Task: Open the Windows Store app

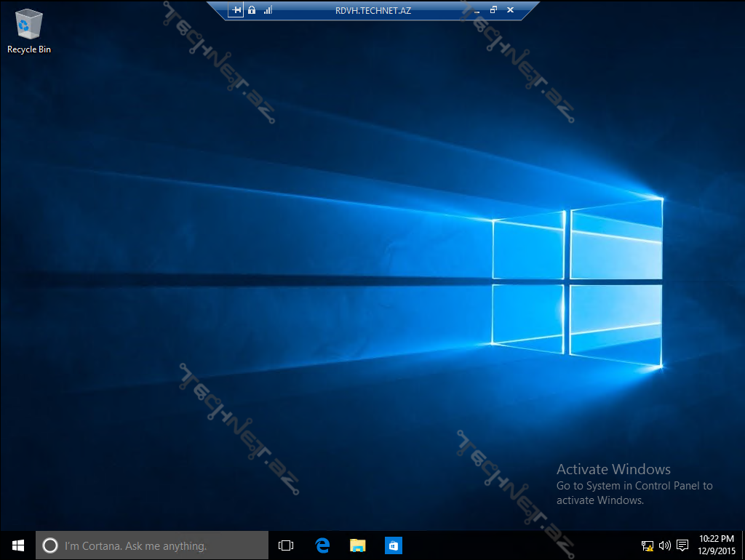Action: click(393, 545)
